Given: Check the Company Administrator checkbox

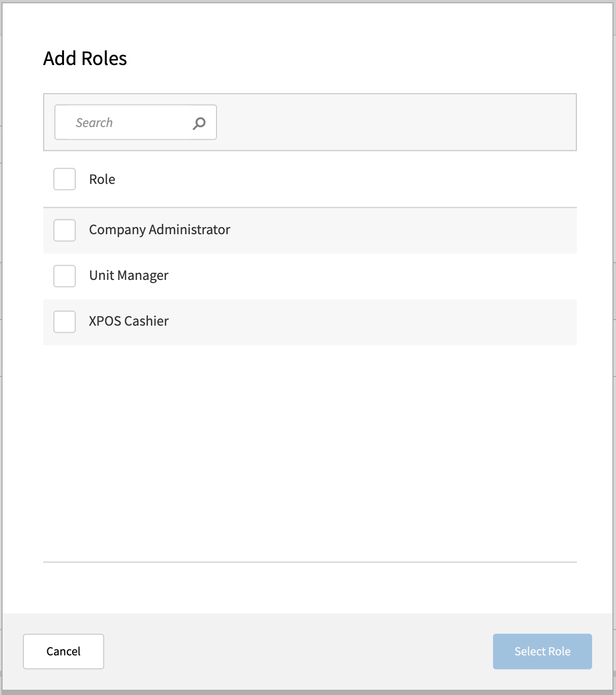Looking at the screenshot, I should 64,230.
